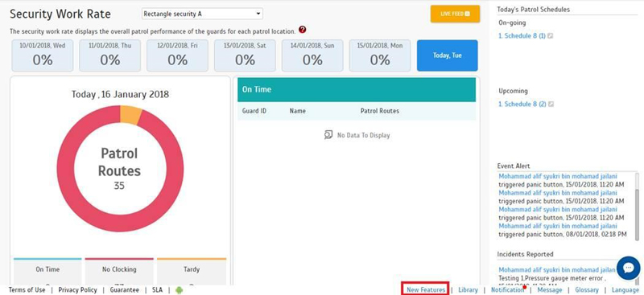The width and height of the screenshot is (644, 295).
Task: Open New Features footer link
Action: 426,289
